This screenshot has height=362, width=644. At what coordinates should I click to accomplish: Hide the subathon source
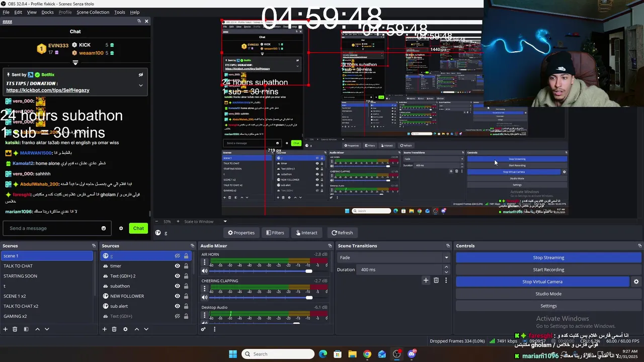click(x=177, y=286)
